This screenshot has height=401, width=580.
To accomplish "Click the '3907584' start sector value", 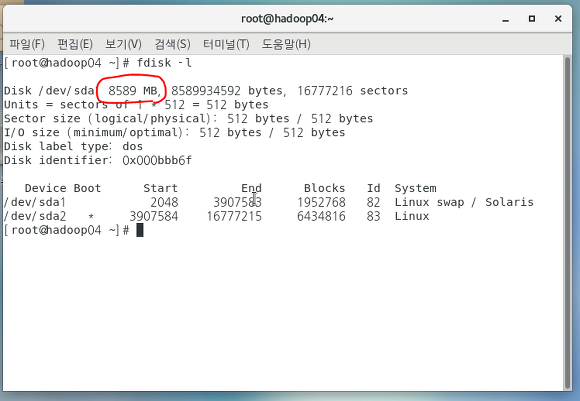I will (x=154, y=216).
